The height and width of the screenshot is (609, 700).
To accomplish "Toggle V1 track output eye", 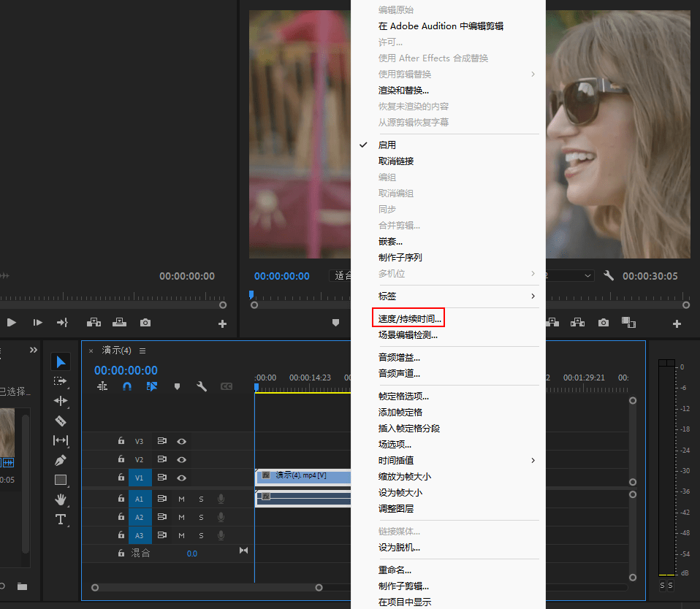I will pos(181,478).
